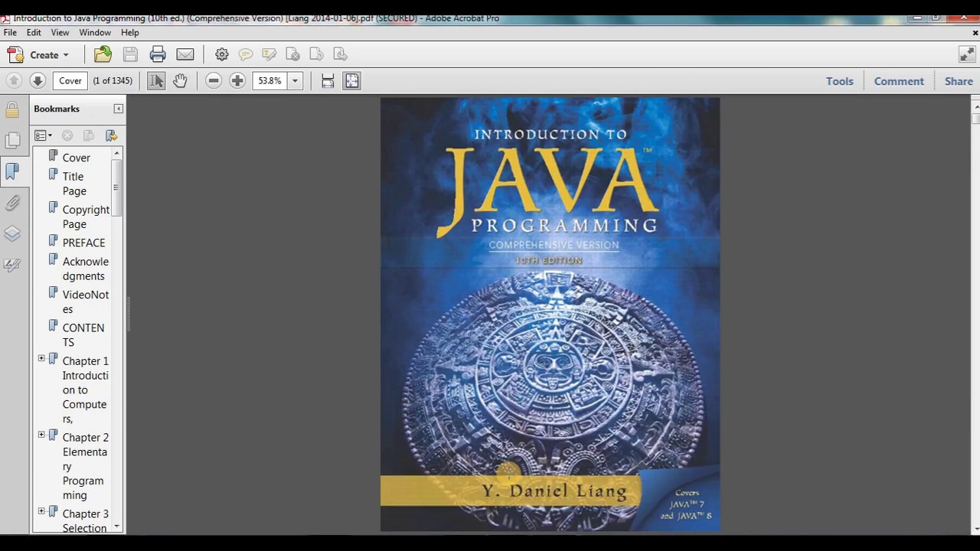Click the Open file folder icon
The width and height of the screenshot is (980, 551).
(x=103, y=54)
